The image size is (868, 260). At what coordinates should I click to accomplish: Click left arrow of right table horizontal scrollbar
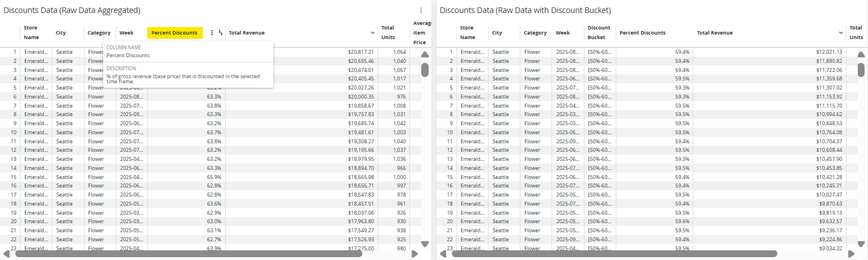click(x=443, y=254)
